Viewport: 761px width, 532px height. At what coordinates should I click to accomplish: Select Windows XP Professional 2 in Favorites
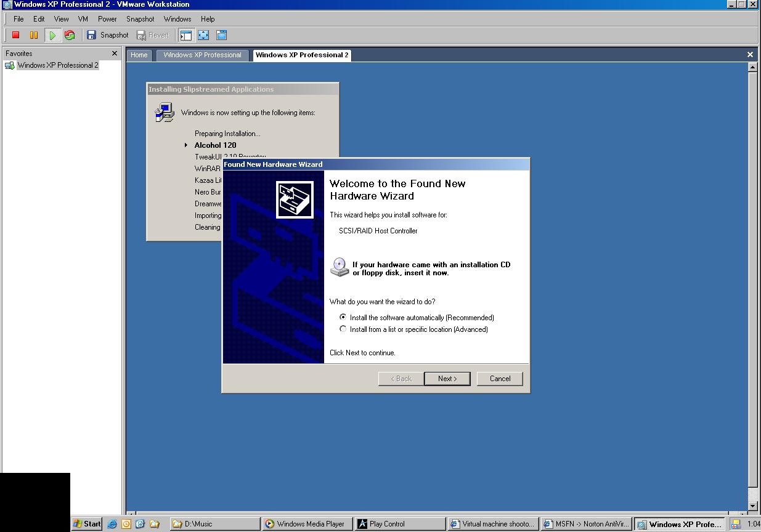[58, 65]
